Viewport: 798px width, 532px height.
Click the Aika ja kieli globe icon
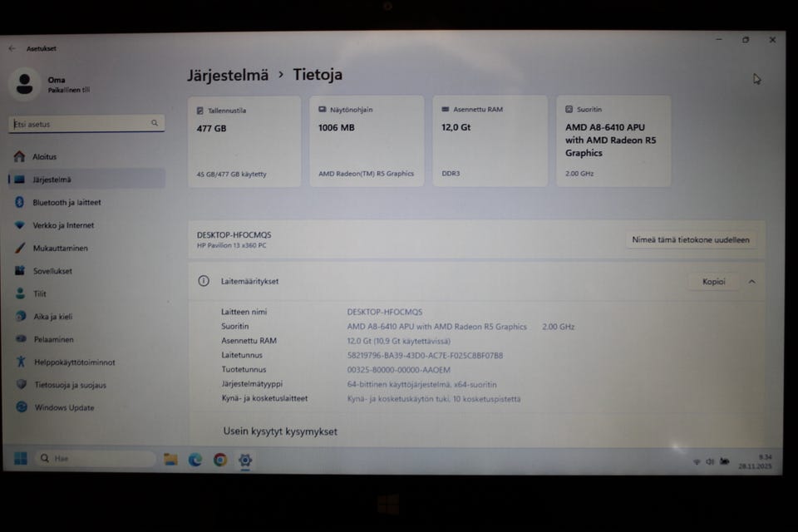click(x=20, y=316)
